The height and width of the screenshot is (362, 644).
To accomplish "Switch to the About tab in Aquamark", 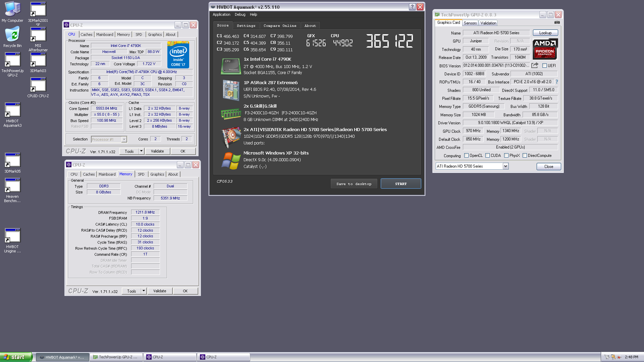I will pyautogui.click(x=310, y=25).
